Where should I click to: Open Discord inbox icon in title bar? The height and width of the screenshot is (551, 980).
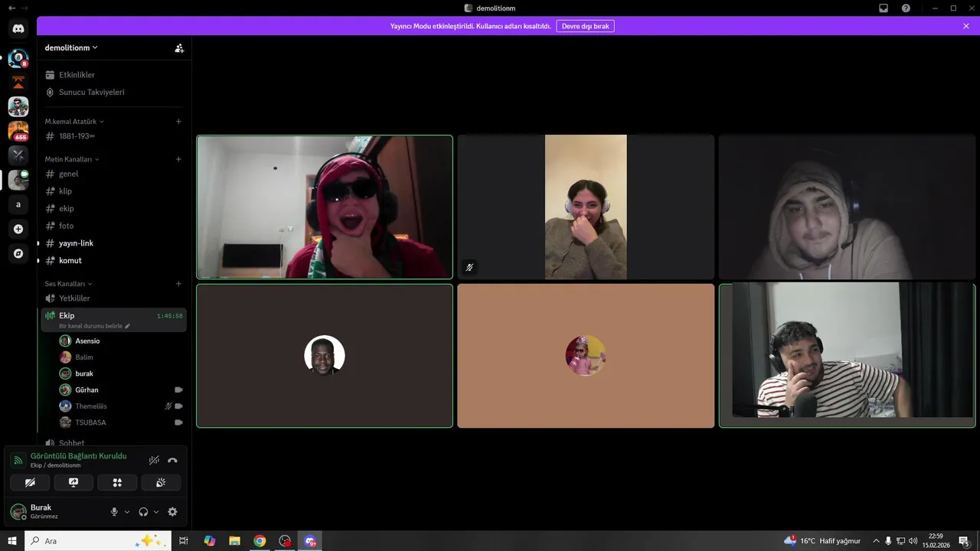[884, 8]
